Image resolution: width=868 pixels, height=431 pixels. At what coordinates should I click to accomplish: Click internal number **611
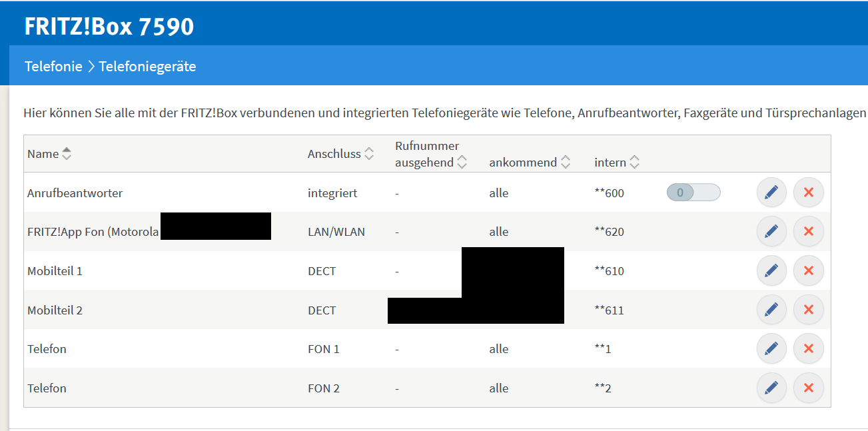[x=610, y=310]
